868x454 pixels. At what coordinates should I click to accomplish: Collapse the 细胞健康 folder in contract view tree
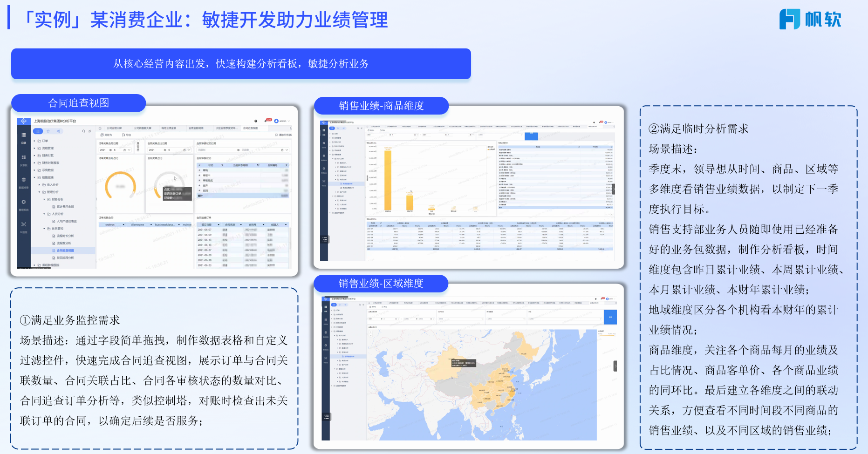(34, 177)
